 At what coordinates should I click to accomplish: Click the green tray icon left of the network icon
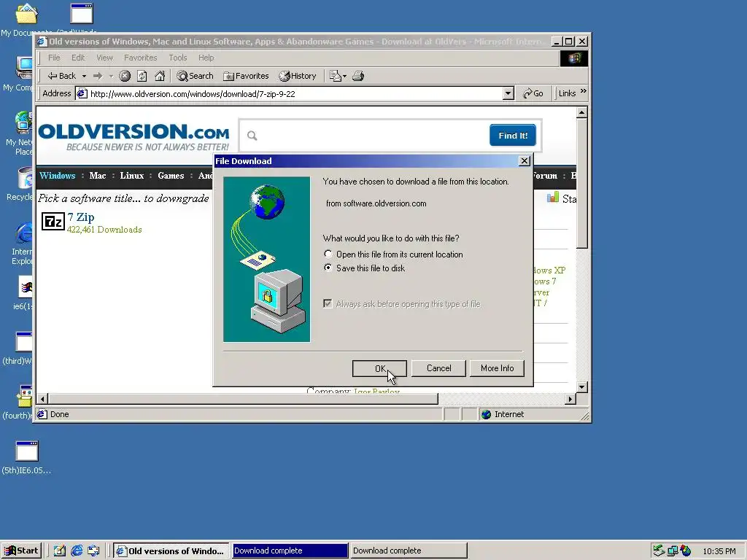[x=659, y=551]
